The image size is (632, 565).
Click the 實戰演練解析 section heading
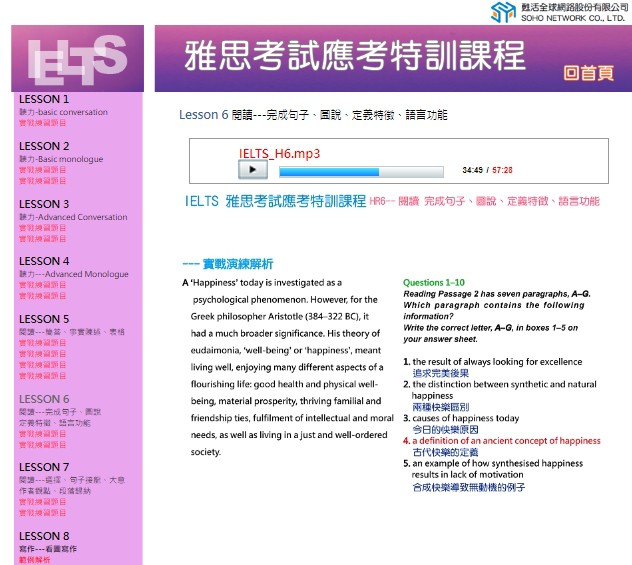click(228, 264)
